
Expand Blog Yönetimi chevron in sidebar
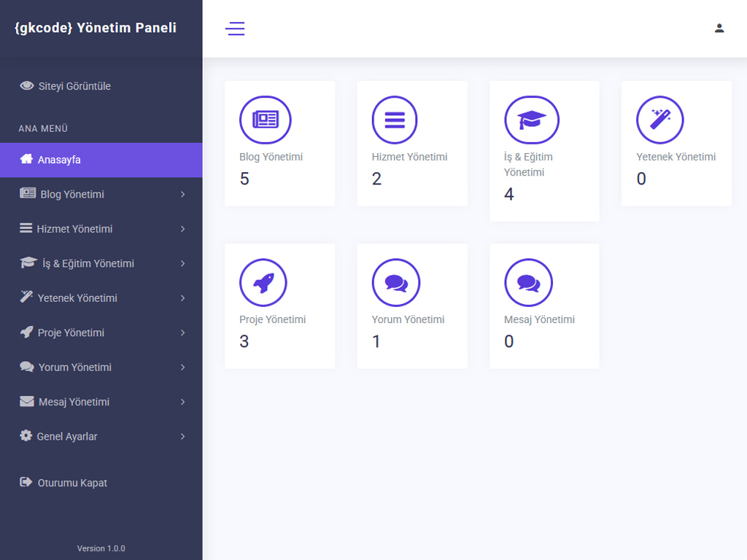182,194
